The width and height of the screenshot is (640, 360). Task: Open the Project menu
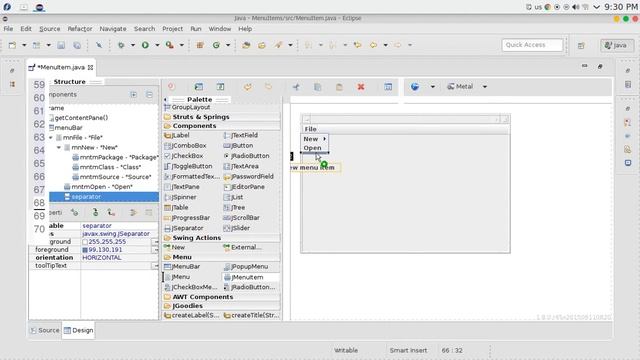coord(172,29)
